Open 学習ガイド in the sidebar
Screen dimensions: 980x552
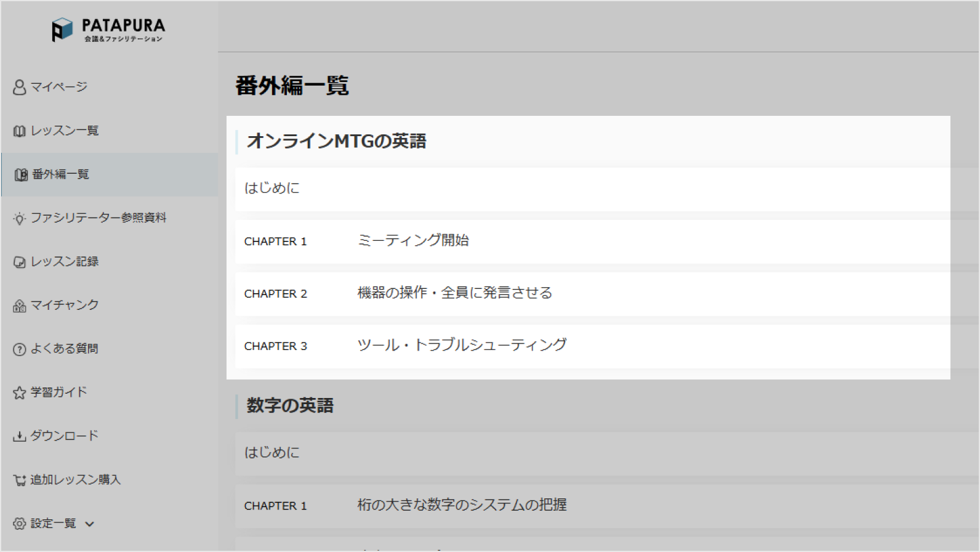click(59, 392)
